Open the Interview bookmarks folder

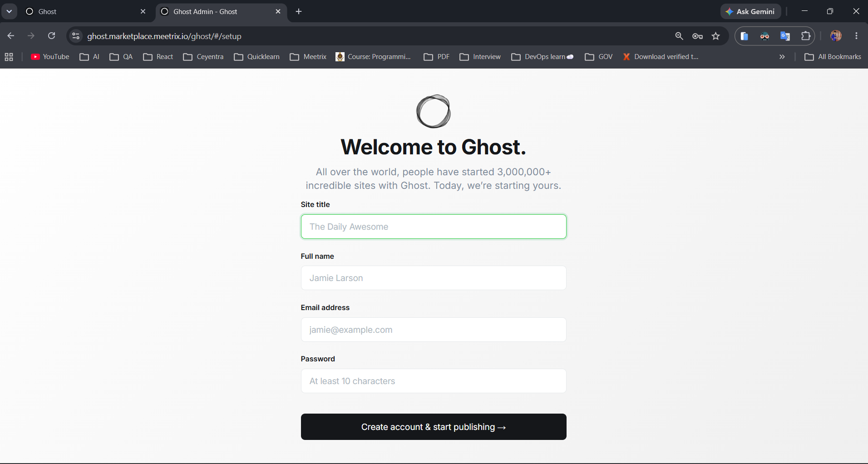[x=480, y=57]
